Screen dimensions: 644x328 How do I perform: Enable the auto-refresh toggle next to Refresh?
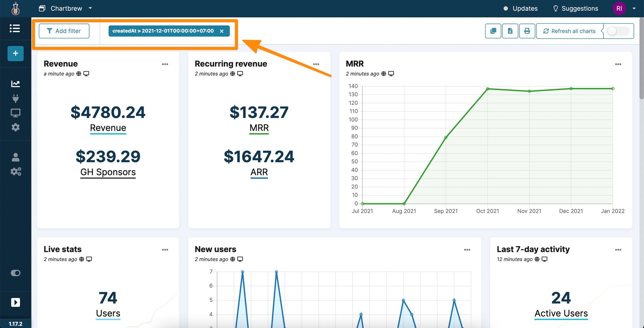[618, 31]
